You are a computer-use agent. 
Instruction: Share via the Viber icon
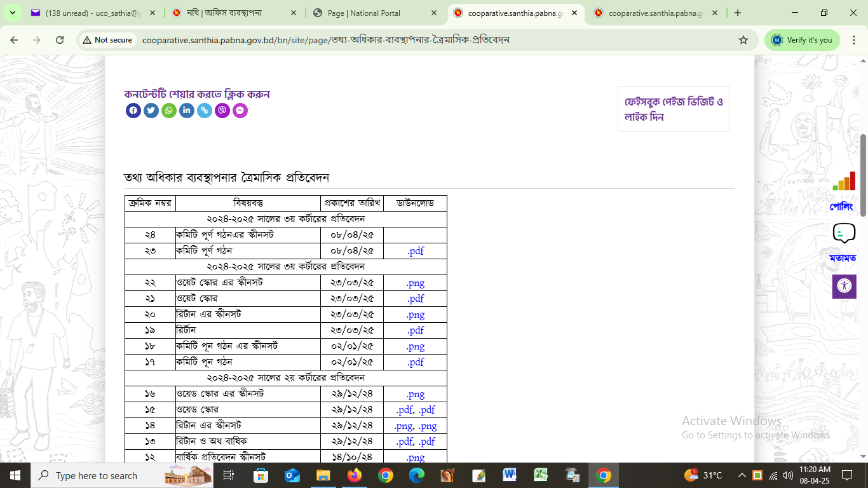coord(222,111)
